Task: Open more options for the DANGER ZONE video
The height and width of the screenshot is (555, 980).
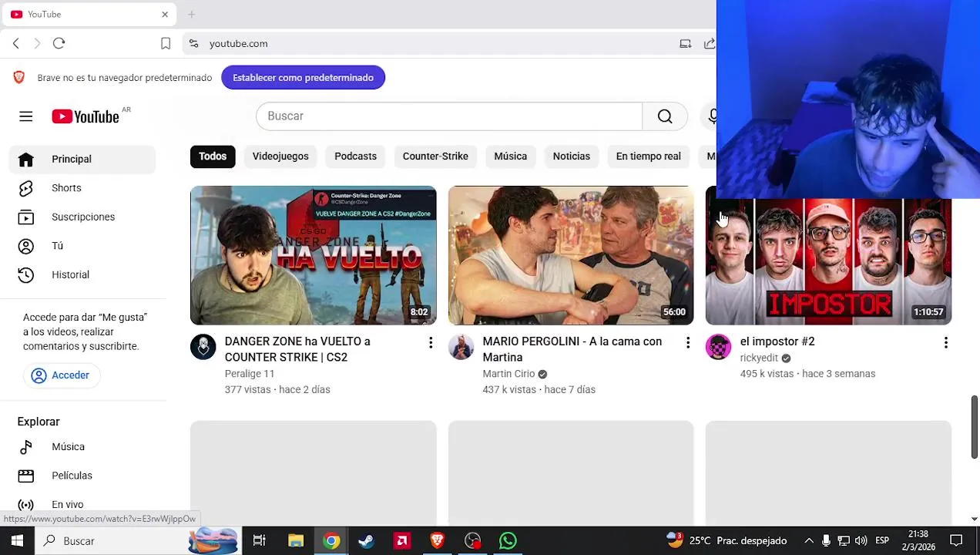Action: [431, 343]
